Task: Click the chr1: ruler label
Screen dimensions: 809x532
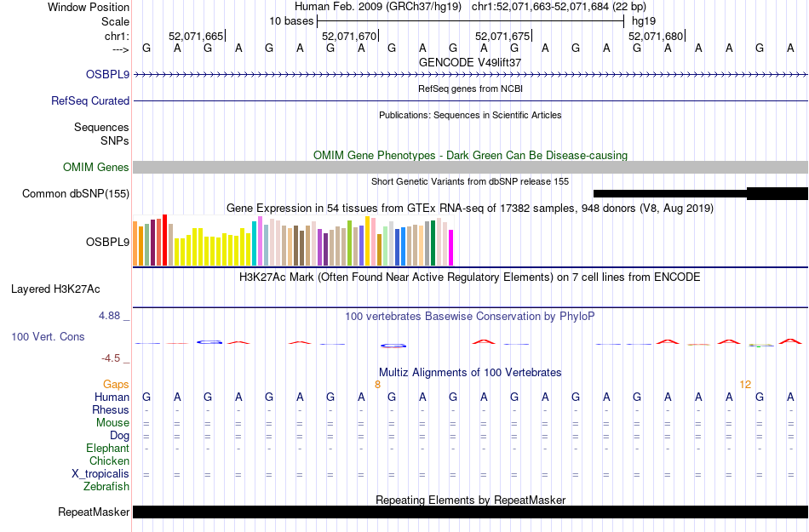Action: (117, 36)
